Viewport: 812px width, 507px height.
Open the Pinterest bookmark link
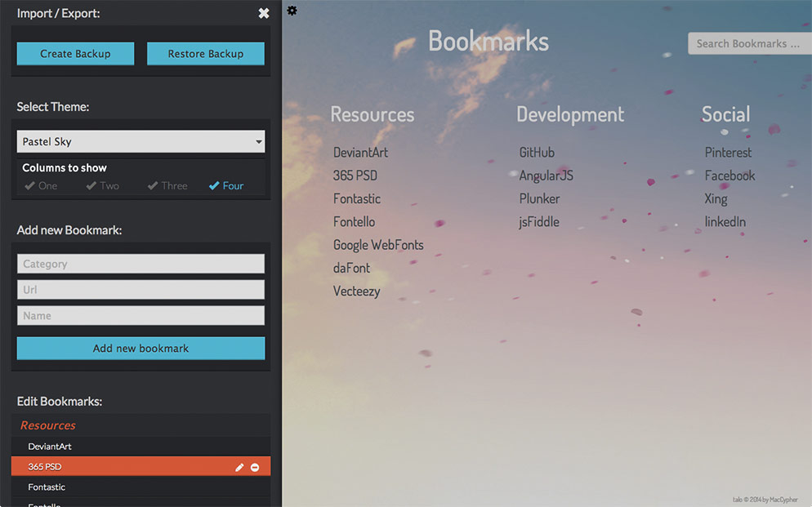click(728, 153)
